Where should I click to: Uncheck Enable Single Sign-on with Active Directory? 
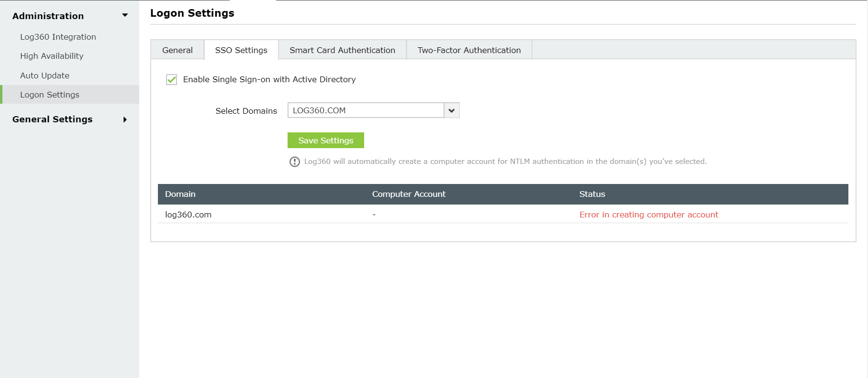coord(171,79)
